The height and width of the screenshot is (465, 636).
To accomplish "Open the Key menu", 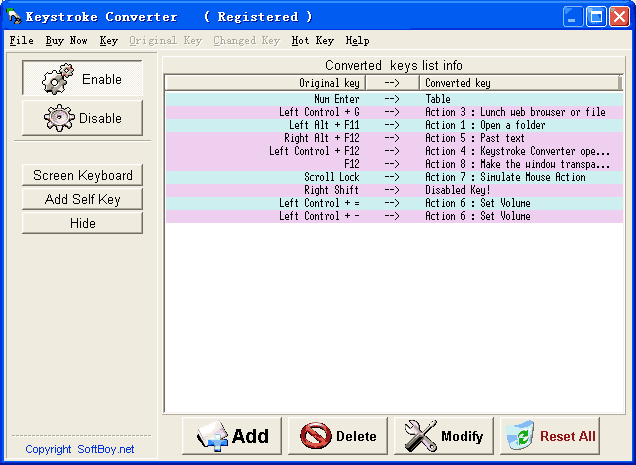I will click(108, 41).
